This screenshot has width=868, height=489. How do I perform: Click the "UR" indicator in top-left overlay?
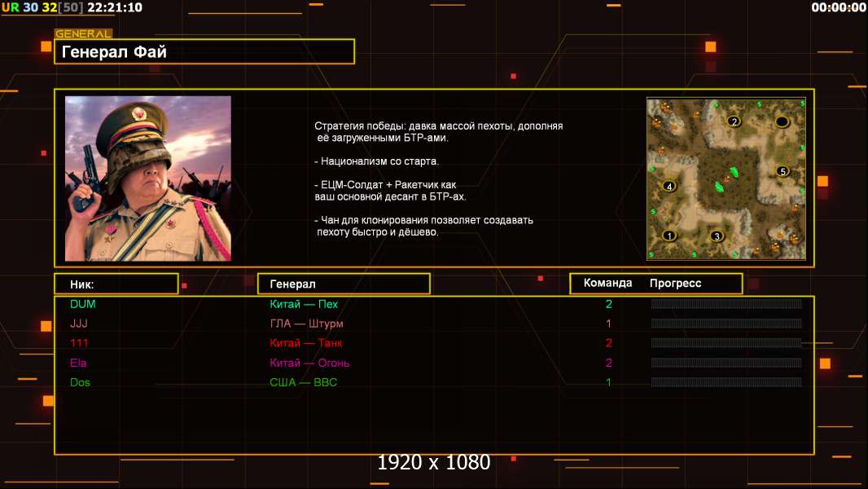11,7
